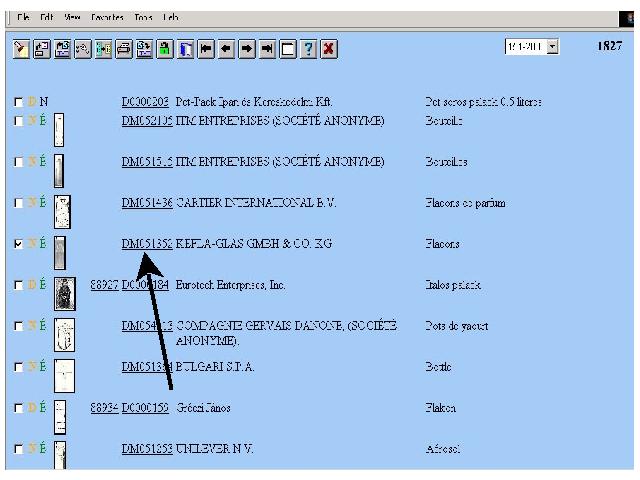Open DM051352 KEFLA-GLAS record link
This screenshot has width=640, height=480.
pos(147,244)
